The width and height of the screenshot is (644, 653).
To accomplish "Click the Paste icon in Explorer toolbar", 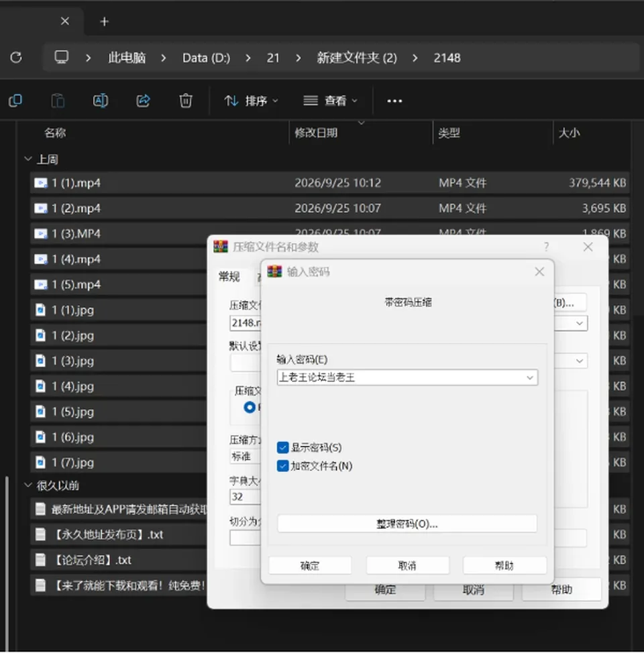I will (58, 101).
